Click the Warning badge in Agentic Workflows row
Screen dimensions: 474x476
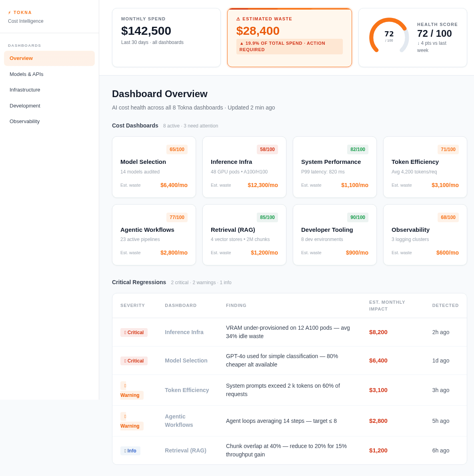pos(132,421)
